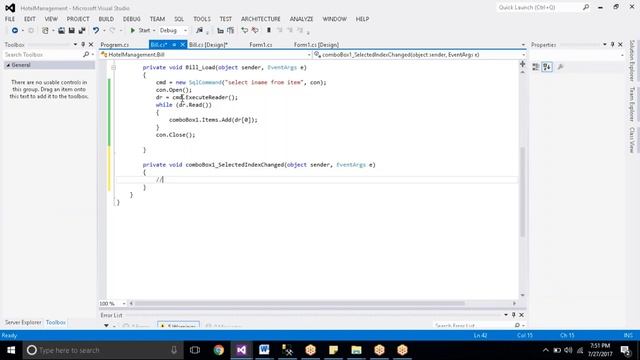Pin the Properties panel with auto-hide icon
This screenshot has height=360, width=640.
[x=612, y=44]
